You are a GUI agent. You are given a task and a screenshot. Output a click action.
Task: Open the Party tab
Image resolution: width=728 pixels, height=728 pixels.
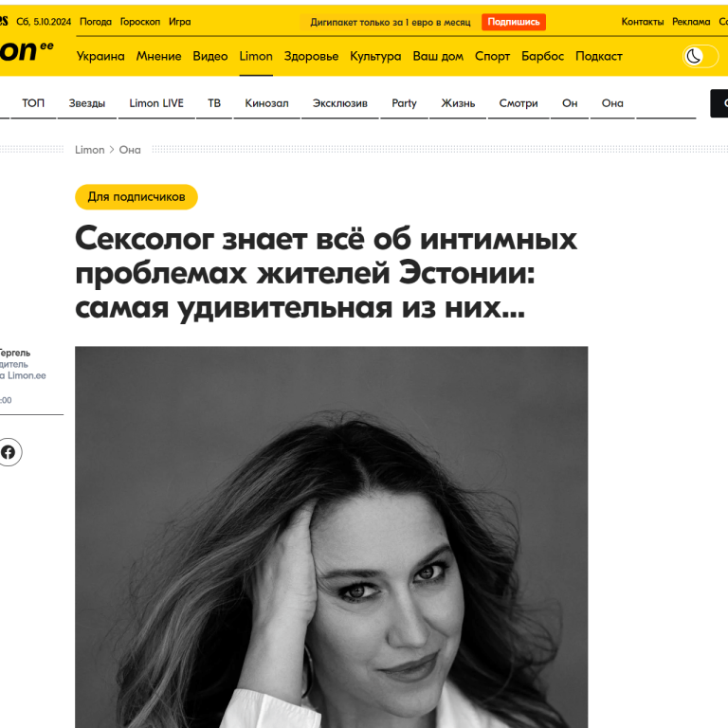404,103
